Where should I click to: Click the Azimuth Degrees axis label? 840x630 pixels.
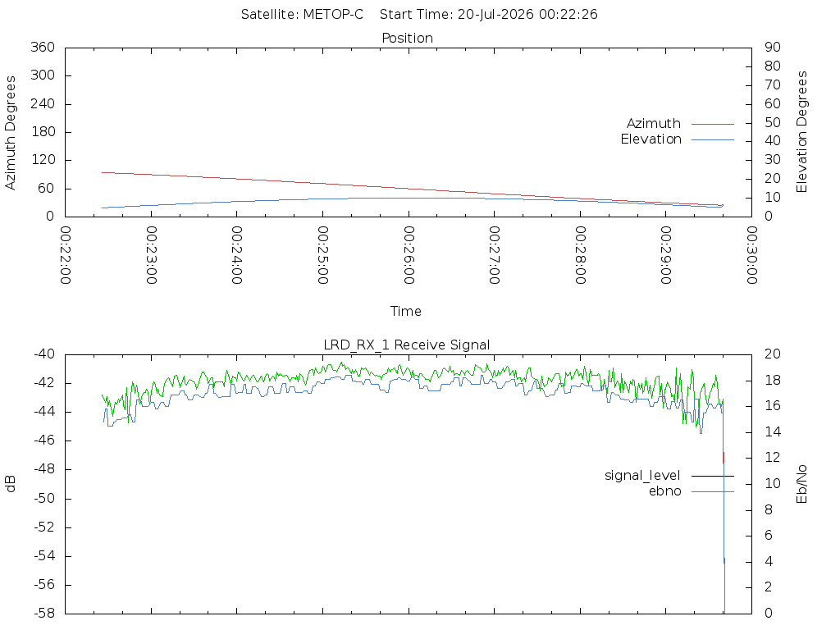click(x=11, y=133)
